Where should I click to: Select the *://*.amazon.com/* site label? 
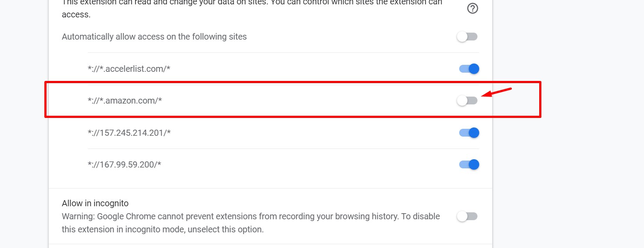[125, 101]
